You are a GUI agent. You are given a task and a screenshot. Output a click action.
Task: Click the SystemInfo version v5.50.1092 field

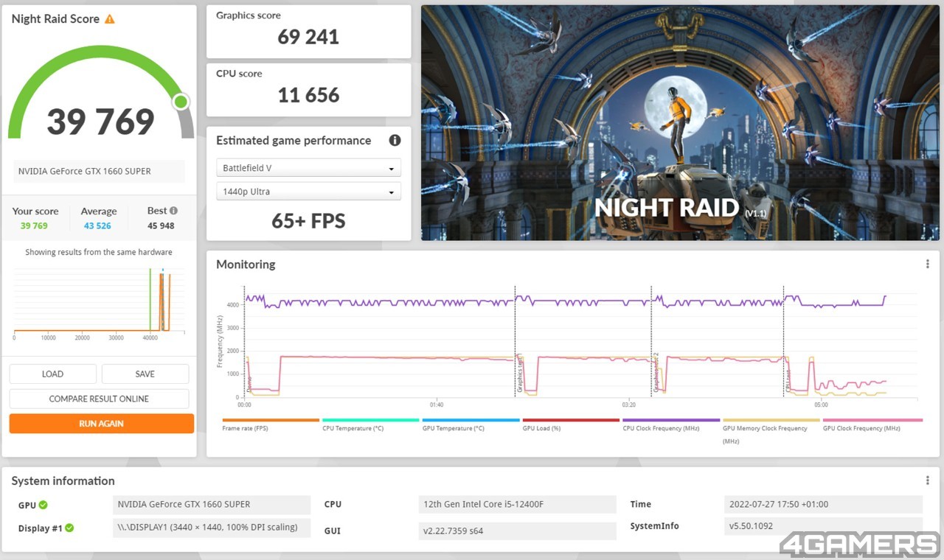click(823, 527)
